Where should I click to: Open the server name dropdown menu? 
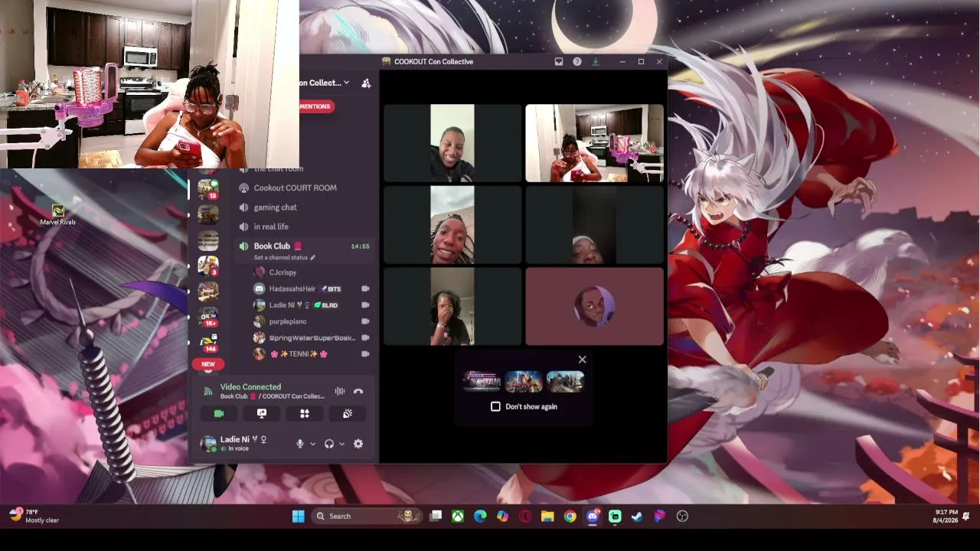[325, 83]
